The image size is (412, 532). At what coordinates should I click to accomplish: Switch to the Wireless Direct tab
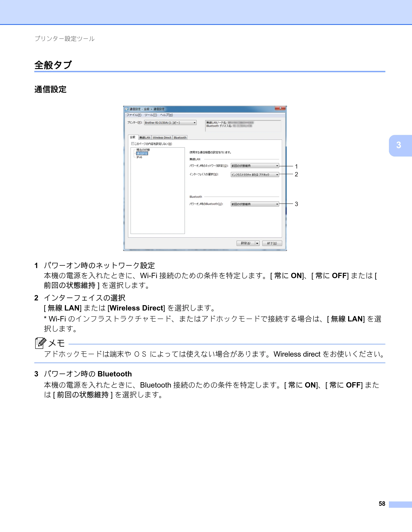(162, 138)
